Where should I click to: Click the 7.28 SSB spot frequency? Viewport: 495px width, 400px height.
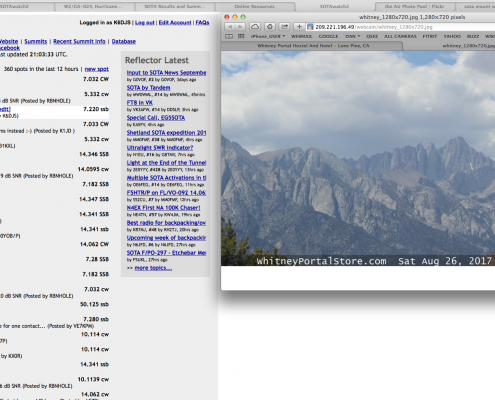click(x=96, y=259)
